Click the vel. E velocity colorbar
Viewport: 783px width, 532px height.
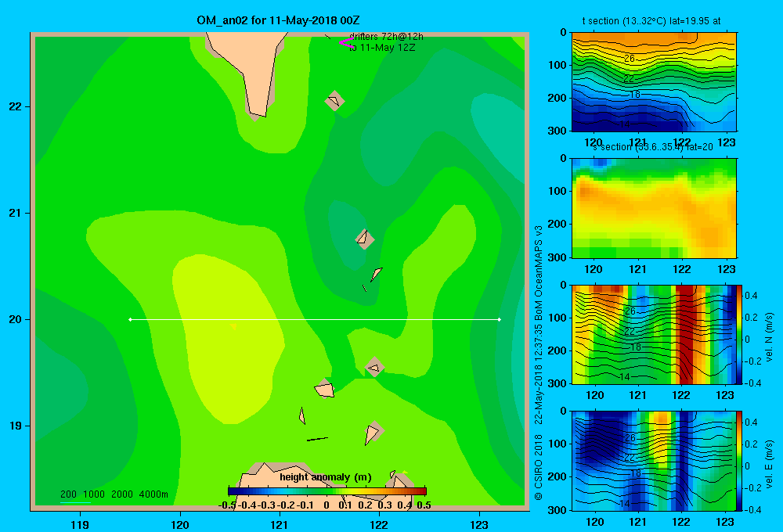pyautogui.click(x=740, y=461)
